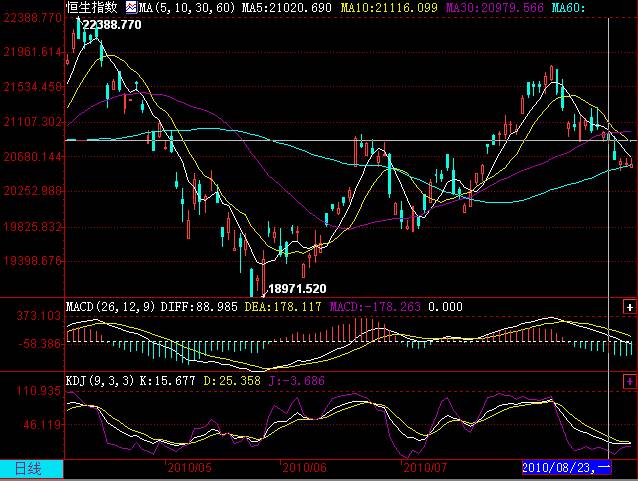The width and height of the screenshot is (638, 481).
Task: Click the KDJ(9,3,3) indicator label
Action: pyautogui.click(x=100, y=381)
